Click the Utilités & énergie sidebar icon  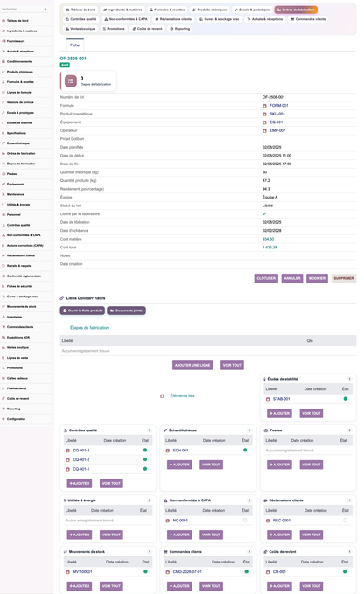point(3,205)
